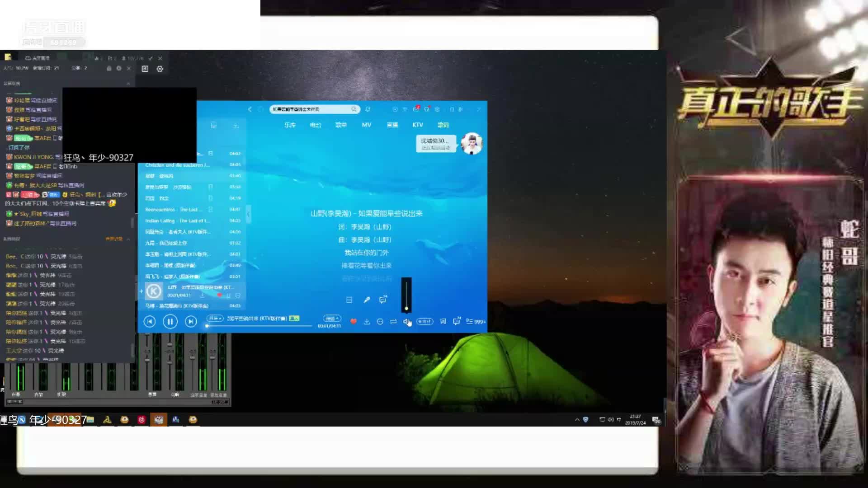Toggle the loop play mode icon

coord(393,321)
